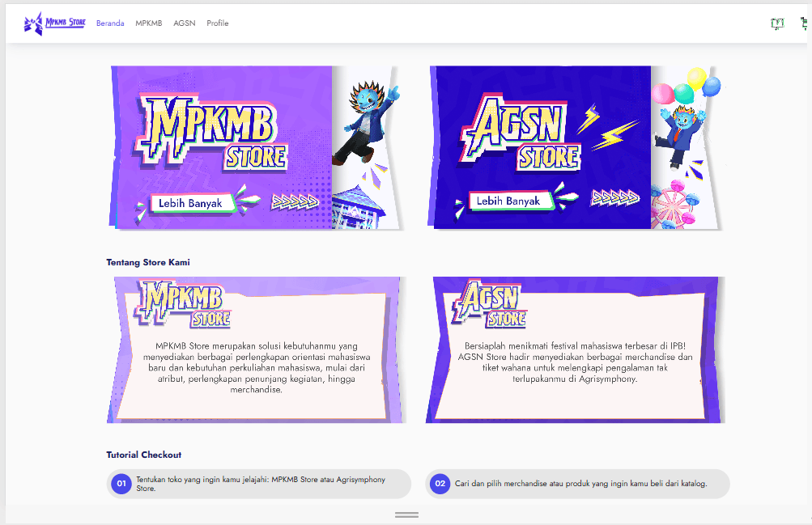Click the 01 step number badge
Image resolution: width=812 pixels, height=525 pixels.
pyautogui.click(x=121, y=484)
